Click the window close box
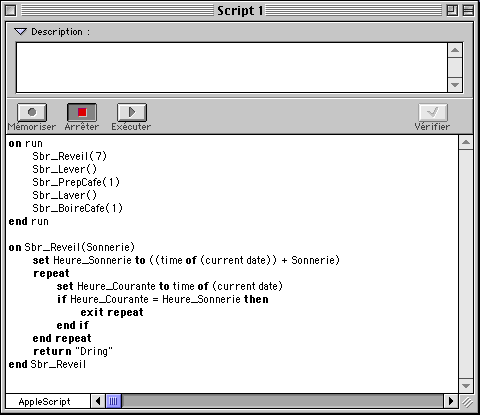Screen dimensions: 480x415 (x=11, y=11)
